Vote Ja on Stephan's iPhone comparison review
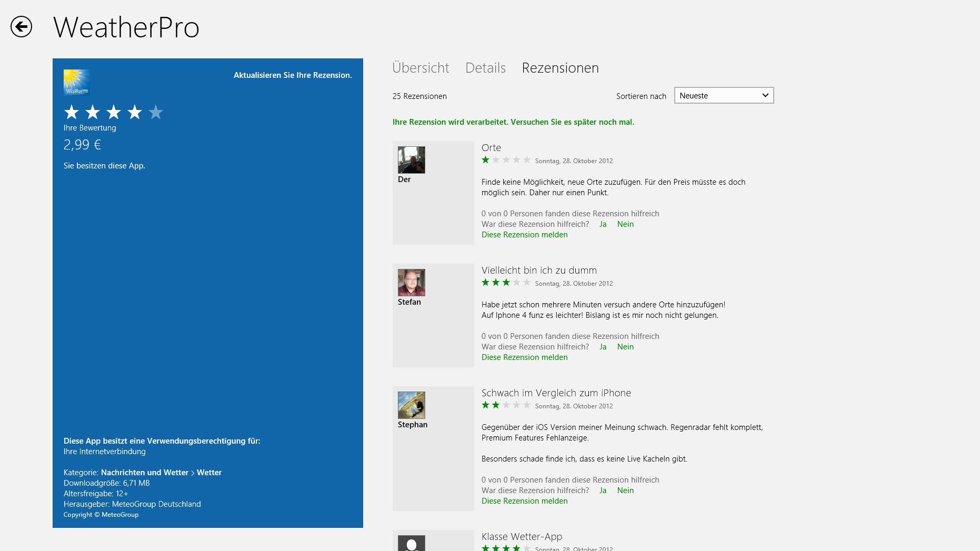 pyautogui.click(x=603, y=490)
